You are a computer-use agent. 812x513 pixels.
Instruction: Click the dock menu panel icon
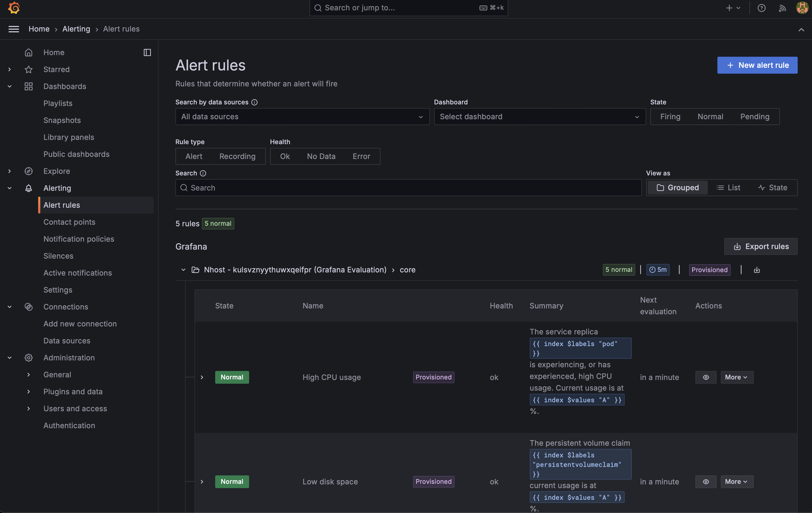click(x=147, y=52)
